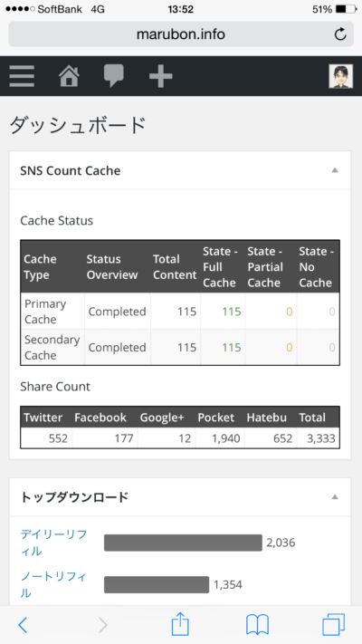Tap the Share Count subheading
The height and width of the screenshot is (644, 362).
tap(55, 387)
